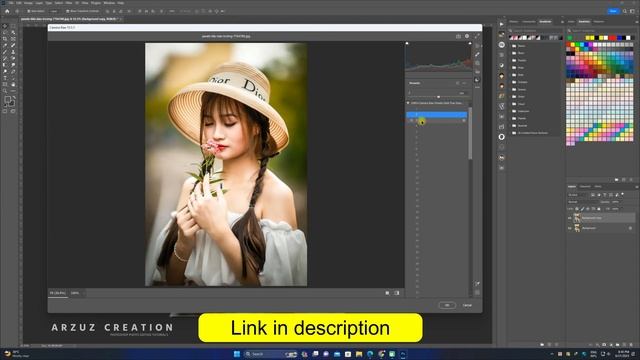Screen dimensions: 640x360
Task: Select the Crop tool in Photoshop toolbar
Action: [5, 39]
